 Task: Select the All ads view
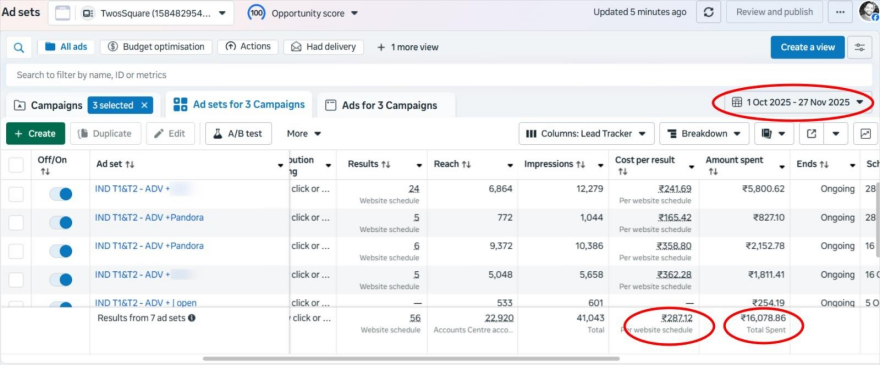(66, 47)
